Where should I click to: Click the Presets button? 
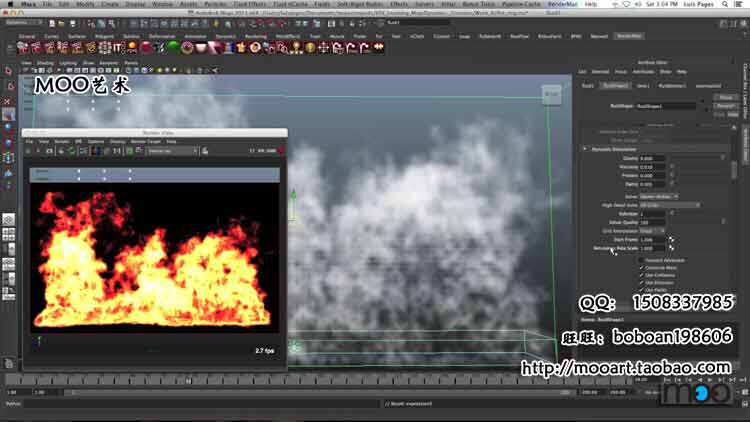(726, 106)
